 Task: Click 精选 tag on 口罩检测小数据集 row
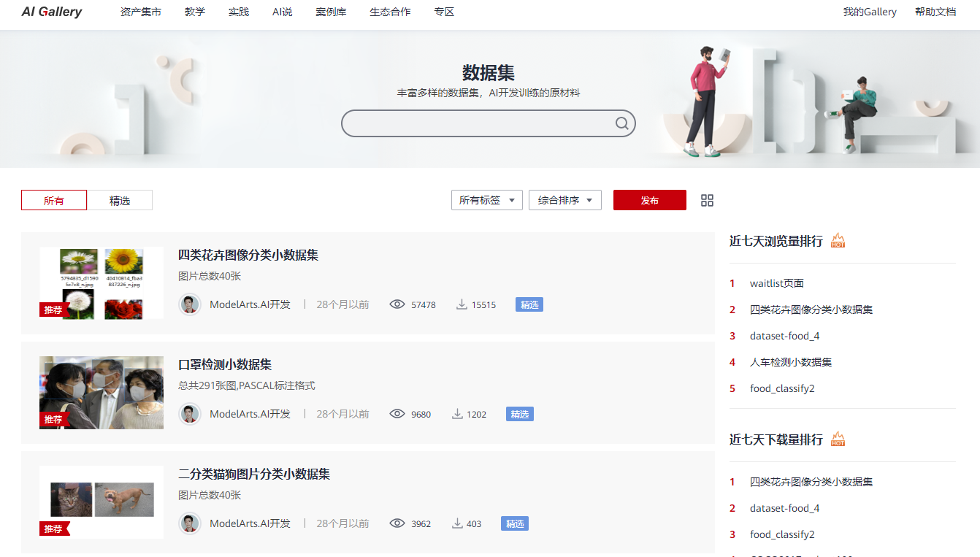pos(520,414)
